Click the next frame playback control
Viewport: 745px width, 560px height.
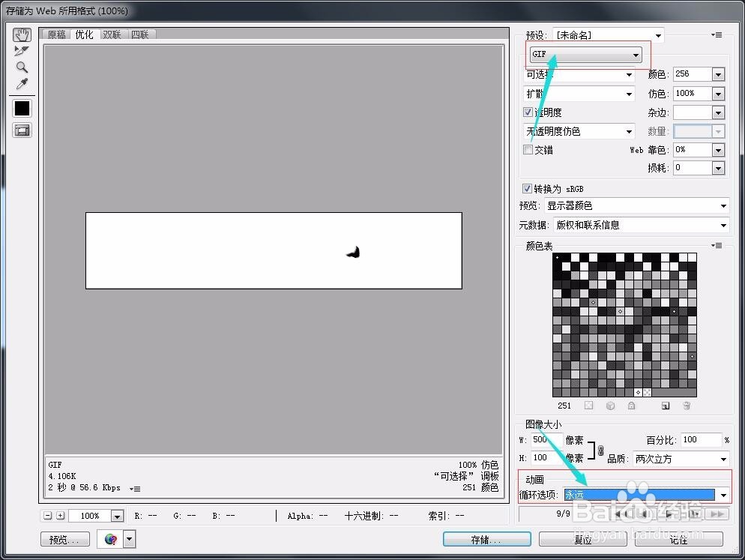point(696,514)
